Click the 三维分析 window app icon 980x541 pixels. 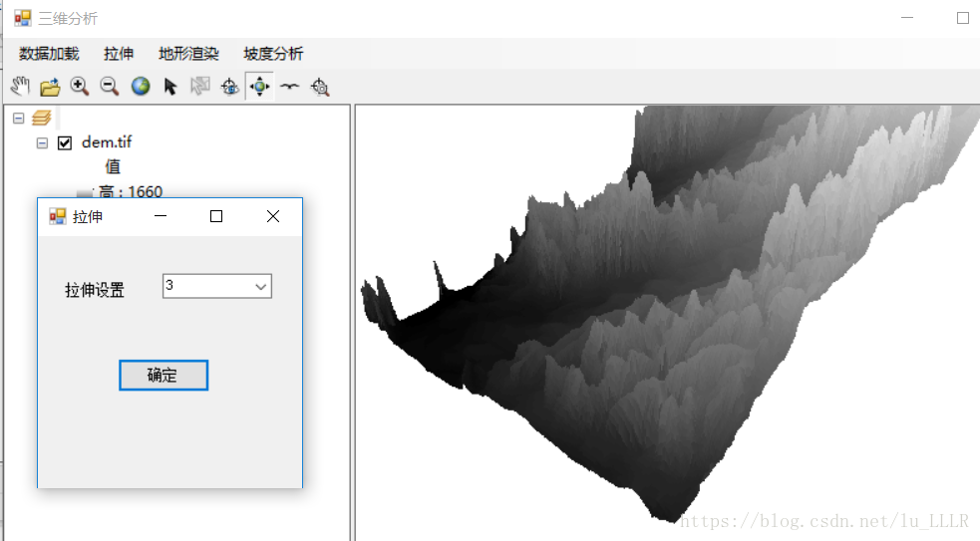23,18
